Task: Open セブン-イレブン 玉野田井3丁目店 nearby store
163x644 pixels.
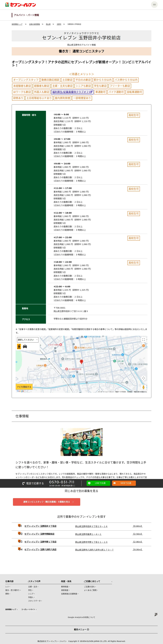Action: coord(40,526)
